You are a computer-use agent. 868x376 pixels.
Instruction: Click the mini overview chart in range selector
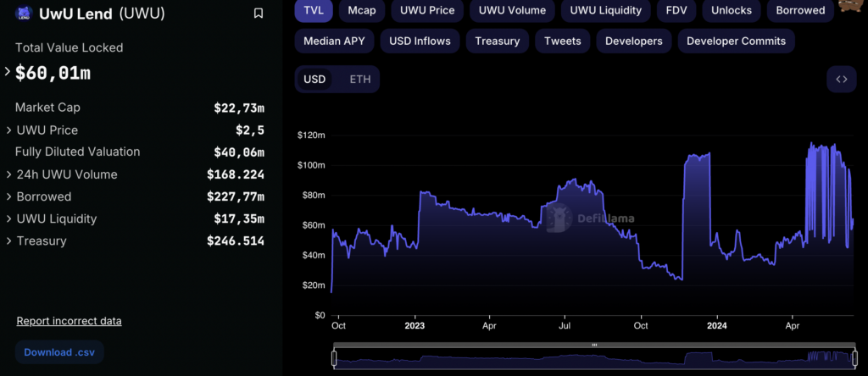[x=594, y=359]
